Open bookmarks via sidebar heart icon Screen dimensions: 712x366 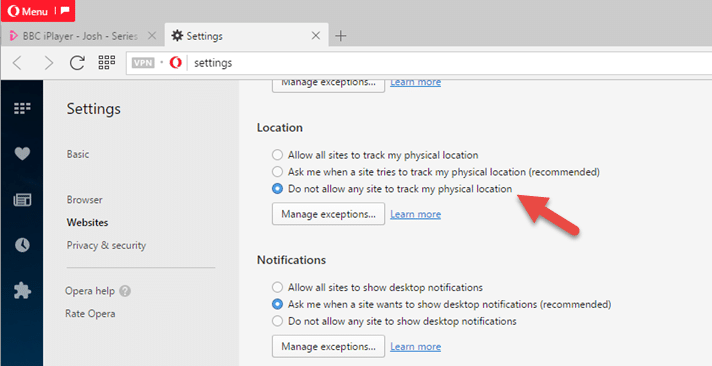22,153
